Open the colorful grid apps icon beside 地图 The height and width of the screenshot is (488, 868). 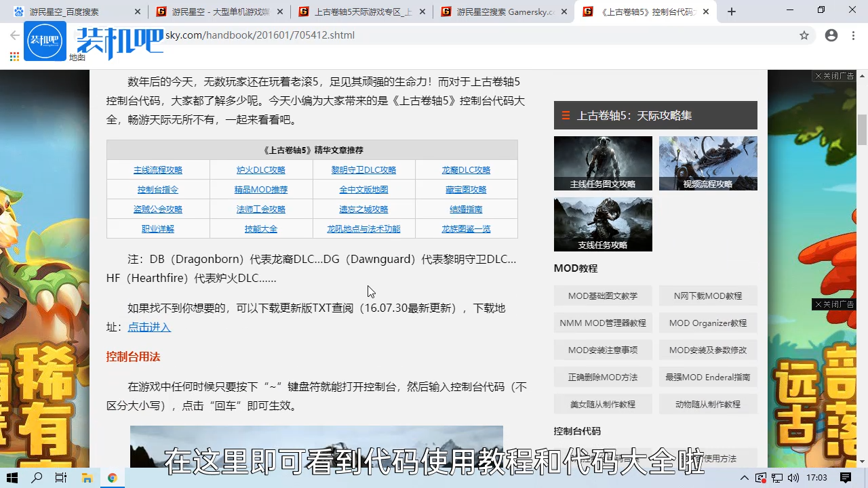tap(14, 57)
